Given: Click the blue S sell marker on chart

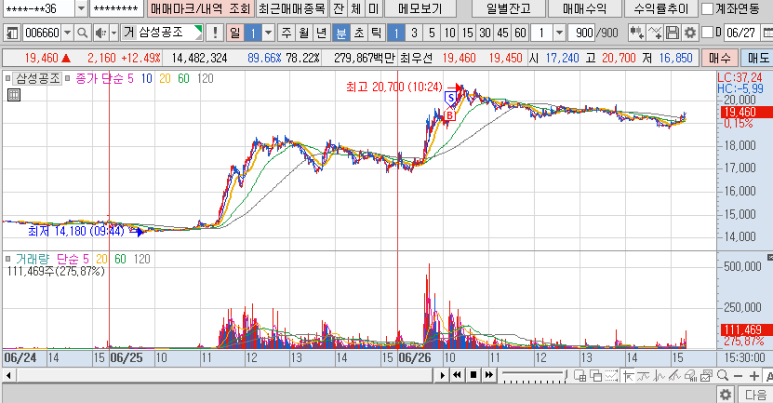Looking at the screenshot, I should pos(450,98).
